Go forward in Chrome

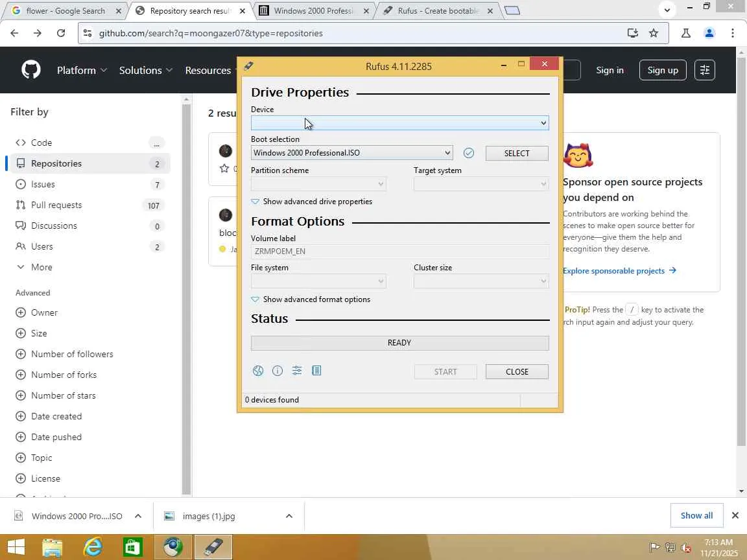coord(38,33)
